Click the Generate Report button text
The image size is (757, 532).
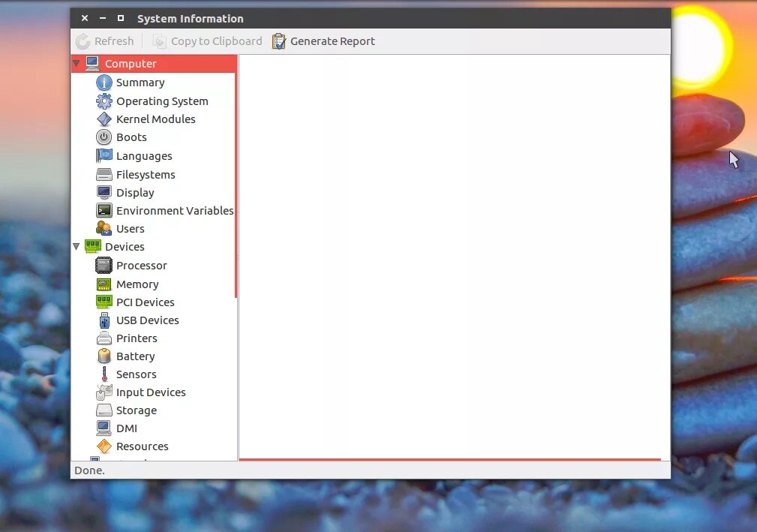click(332, 41)
